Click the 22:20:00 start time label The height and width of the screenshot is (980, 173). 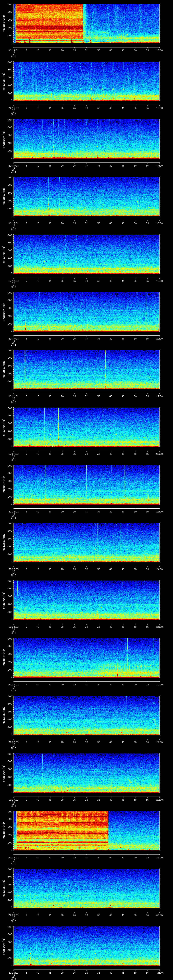point(13,396)
